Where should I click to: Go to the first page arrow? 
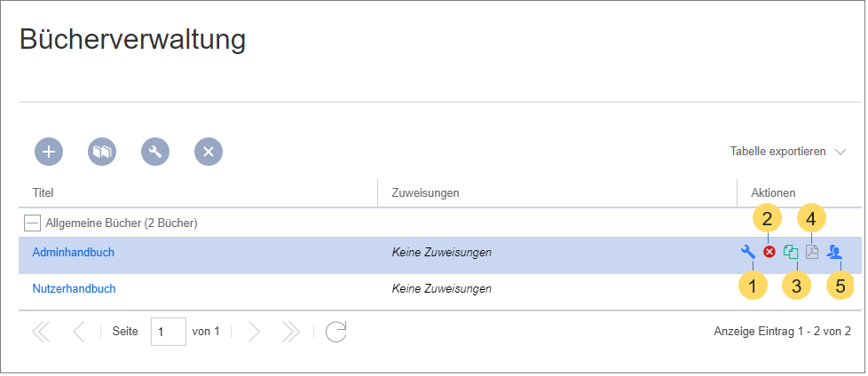(41, 332)
